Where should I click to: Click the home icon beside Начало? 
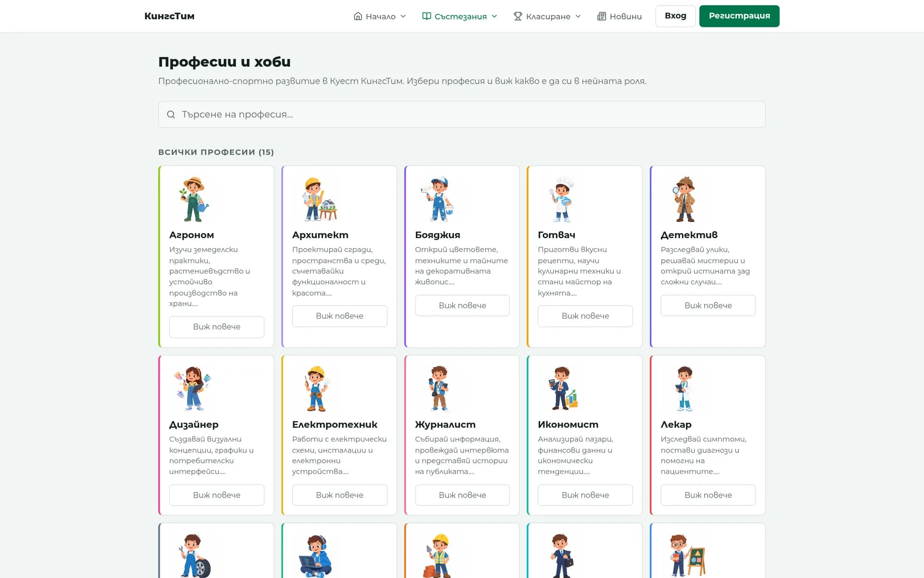(358, 16)
